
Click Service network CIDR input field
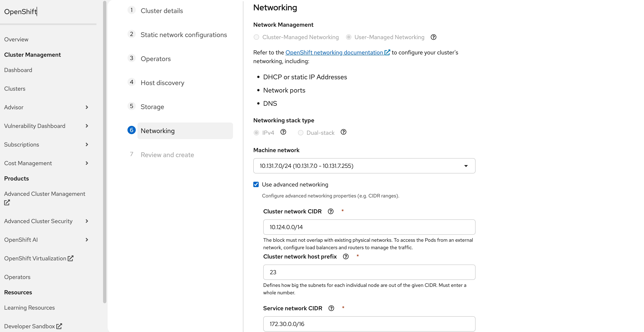[369, 324]
